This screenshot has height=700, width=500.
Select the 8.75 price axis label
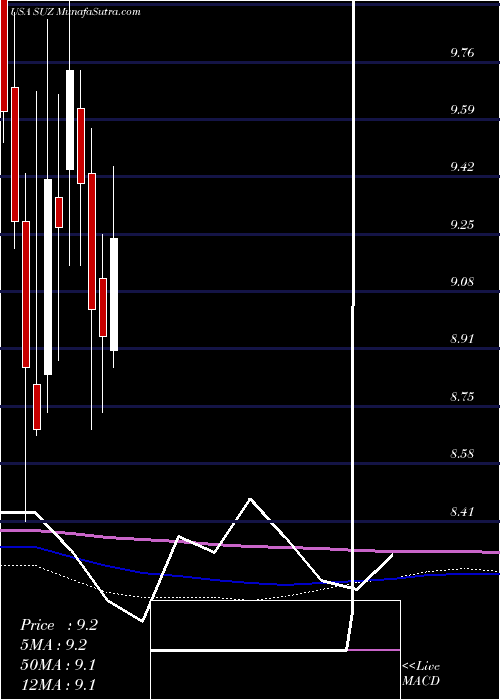(x=462, y=396)
